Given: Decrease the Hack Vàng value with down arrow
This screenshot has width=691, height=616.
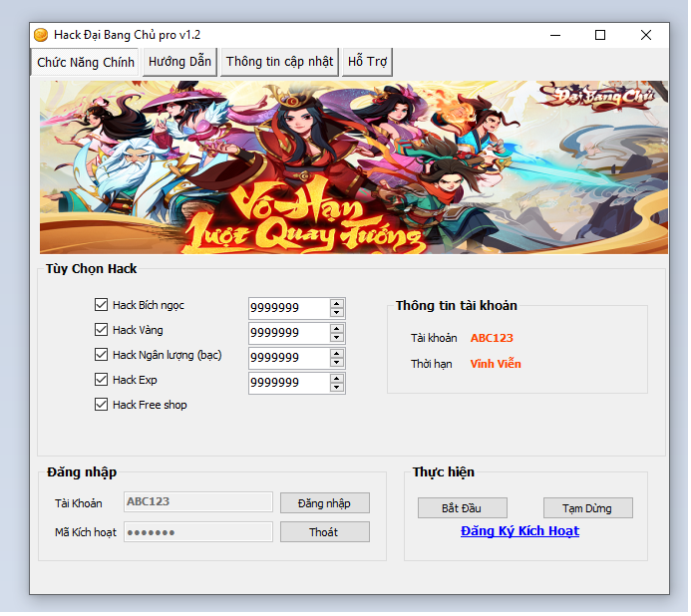Looking at the screenshot, I should pyautogui.click(x=337, y=338).
